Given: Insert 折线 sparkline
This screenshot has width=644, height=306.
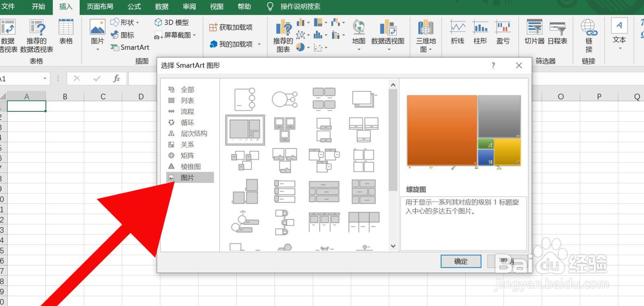Looking at the screenshot, I should (x=458, y=32).
